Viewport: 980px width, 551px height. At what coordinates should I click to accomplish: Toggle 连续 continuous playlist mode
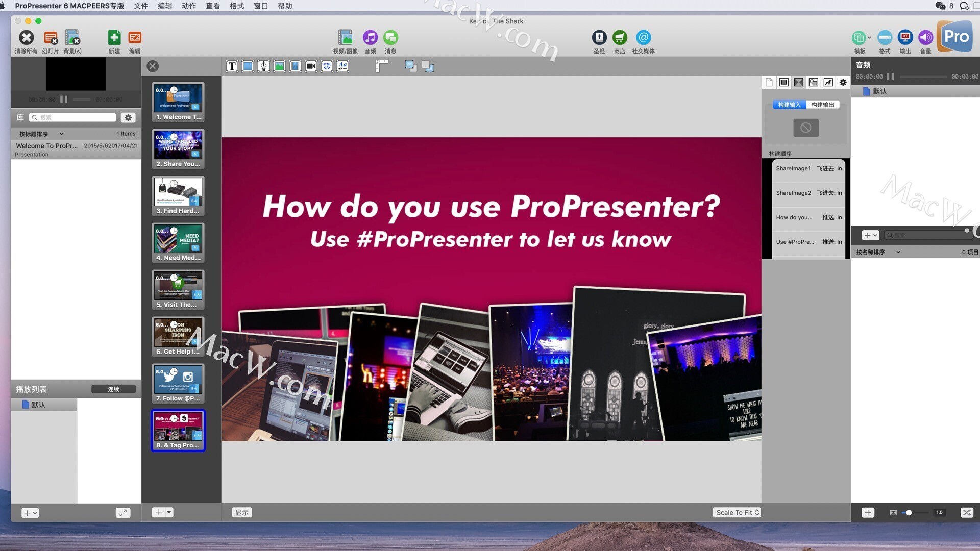pyautogui.click(x=113, y=389)
